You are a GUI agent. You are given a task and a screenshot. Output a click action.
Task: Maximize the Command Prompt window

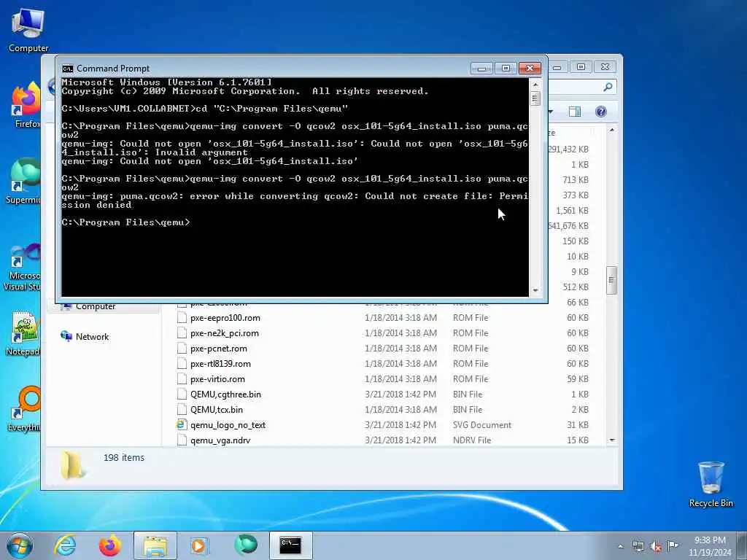tap(506, 68)
